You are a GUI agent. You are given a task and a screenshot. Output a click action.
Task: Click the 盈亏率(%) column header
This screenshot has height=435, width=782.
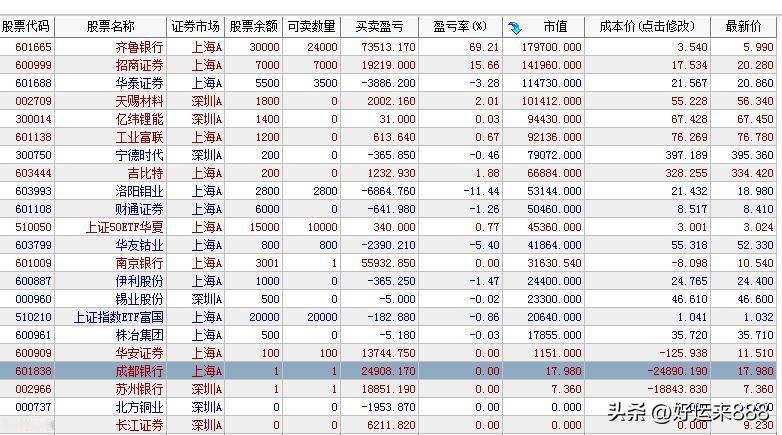click(460, 26)
